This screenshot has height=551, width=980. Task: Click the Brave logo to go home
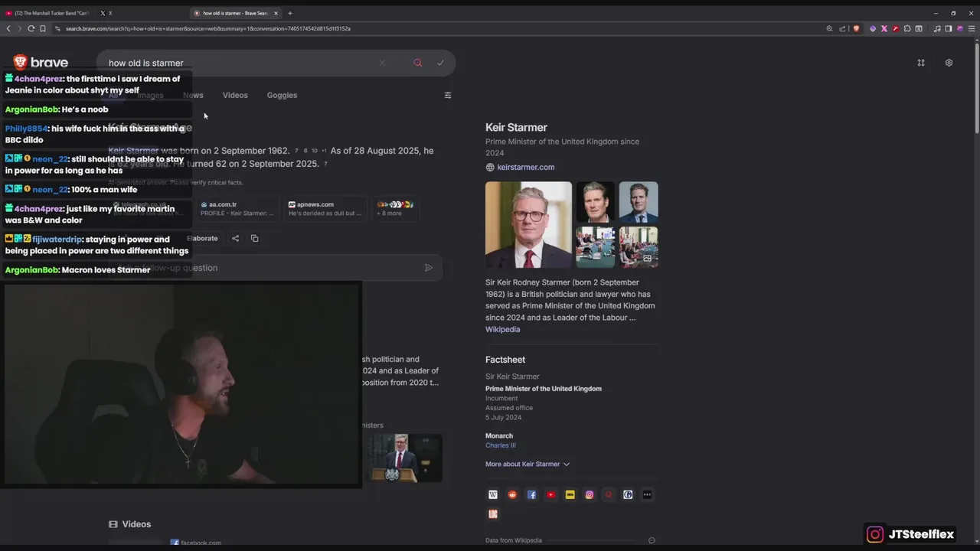click(41, 63)
